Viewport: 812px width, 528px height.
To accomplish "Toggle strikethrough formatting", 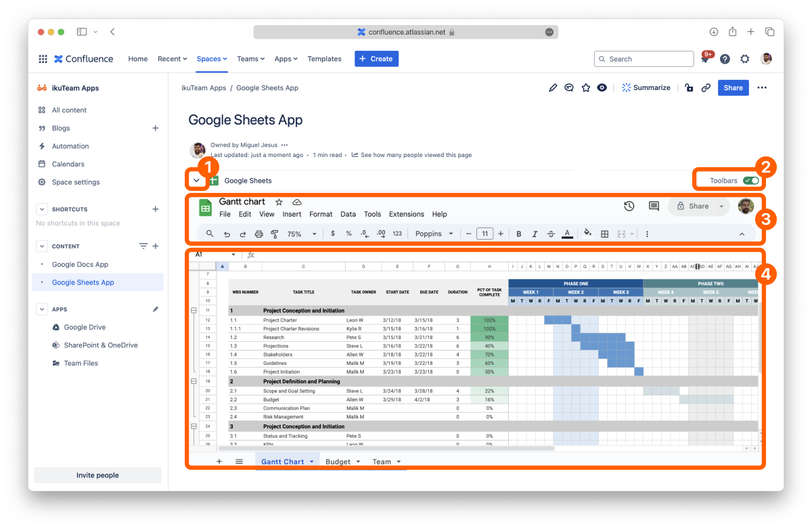I will [x=551, y=234].
